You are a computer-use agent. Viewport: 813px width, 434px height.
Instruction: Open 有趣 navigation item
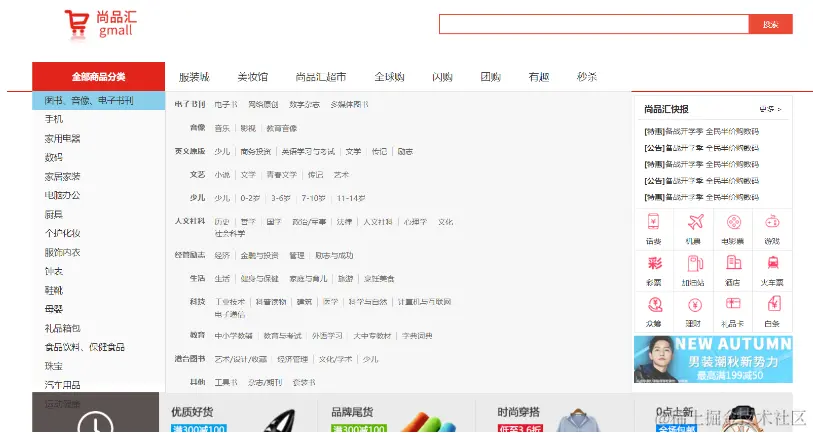539,77
